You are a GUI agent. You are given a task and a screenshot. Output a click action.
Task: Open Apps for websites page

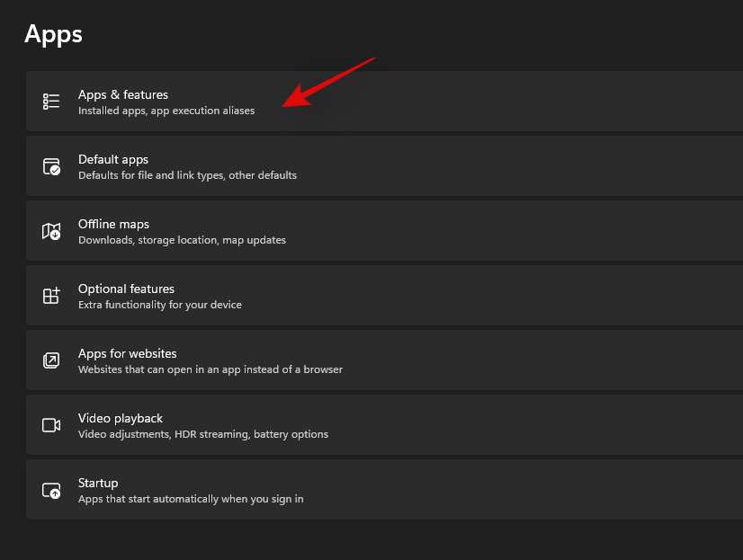click(384, 360)
